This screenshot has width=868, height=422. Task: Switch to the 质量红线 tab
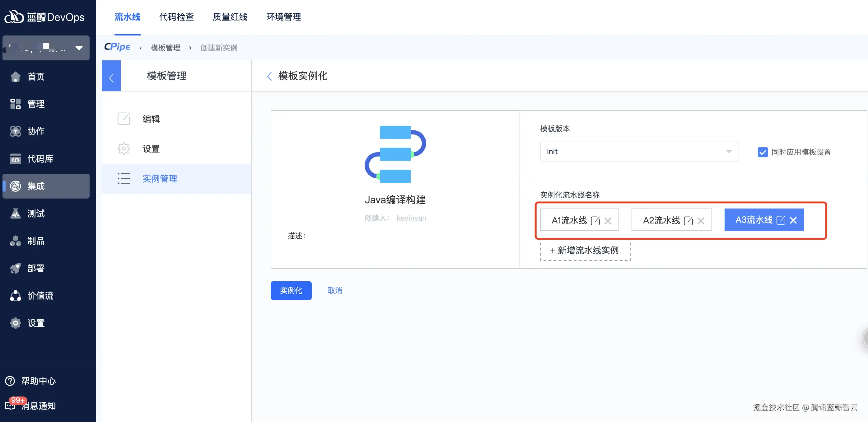coord(230,17)
